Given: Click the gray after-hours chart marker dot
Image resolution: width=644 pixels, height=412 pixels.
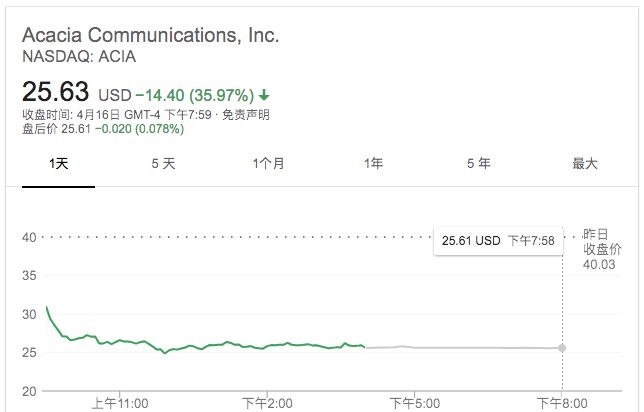Looking at the screenshot, I should [562, 348].
